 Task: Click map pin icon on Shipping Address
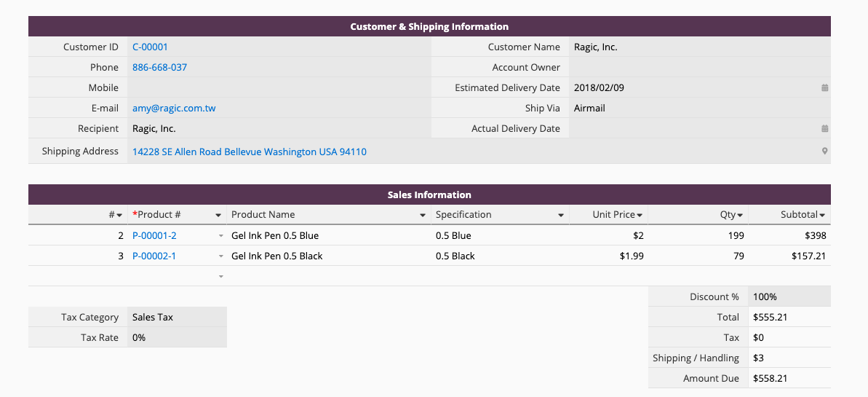point(824,152)
